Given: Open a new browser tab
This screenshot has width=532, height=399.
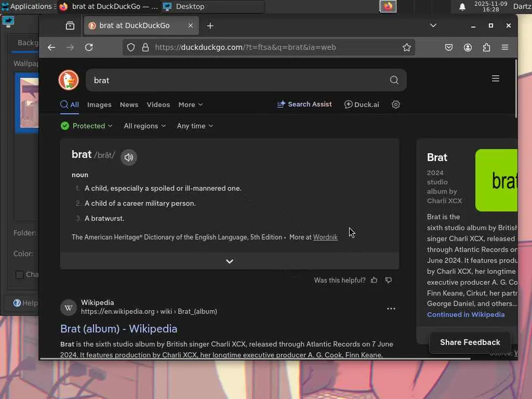Looking at the screenshot, I should 210,26.
